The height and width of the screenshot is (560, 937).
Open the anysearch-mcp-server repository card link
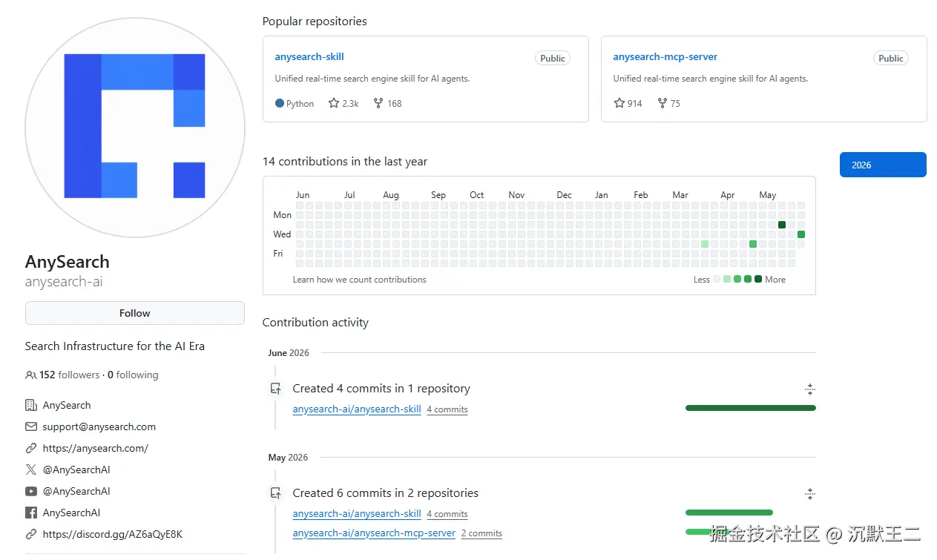(x=665, y=57)
